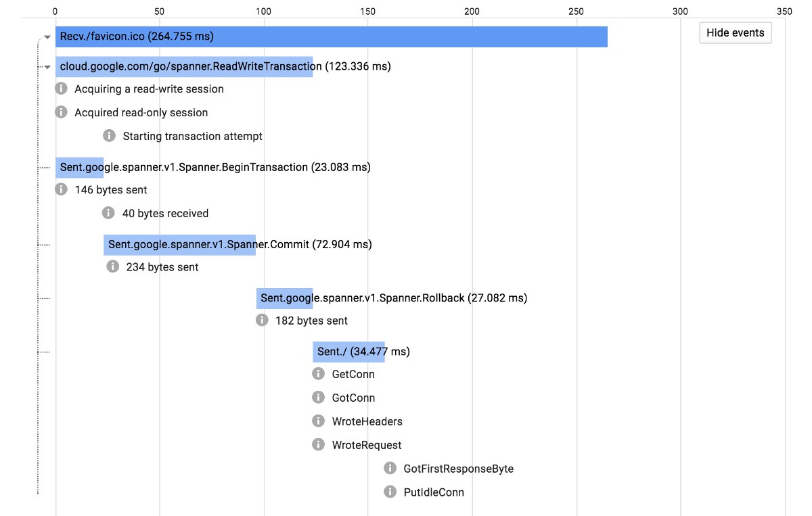Viewport: 812px width, 516px height.
Task: Click info icon beside '146 bytes sent'
Action: [x=61, y=189]
